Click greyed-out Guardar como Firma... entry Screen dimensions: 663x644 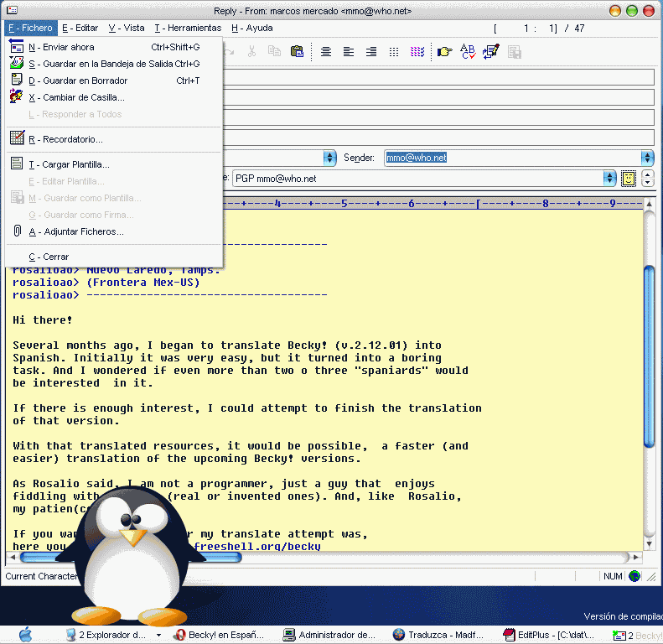coord(114,215)
